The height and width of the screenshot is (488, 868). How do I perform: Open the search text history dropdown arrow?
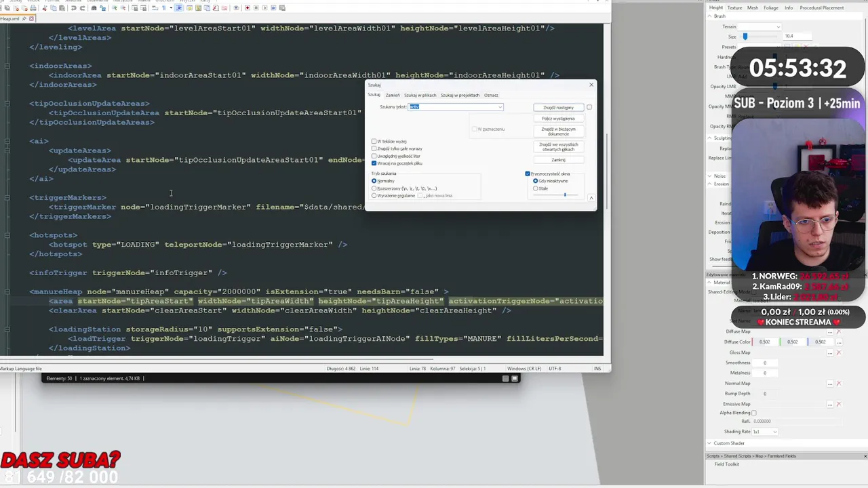(500, 107)
